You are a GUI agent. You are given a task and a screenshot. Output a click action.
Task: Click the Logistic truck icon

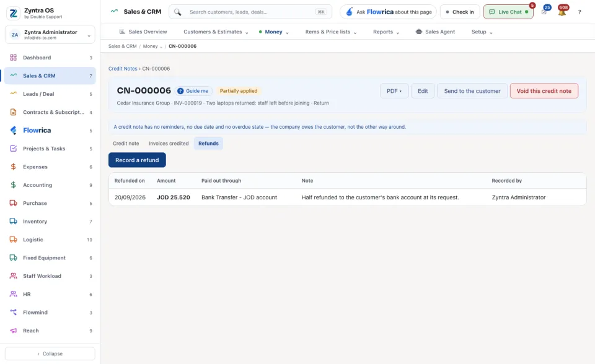13,239
